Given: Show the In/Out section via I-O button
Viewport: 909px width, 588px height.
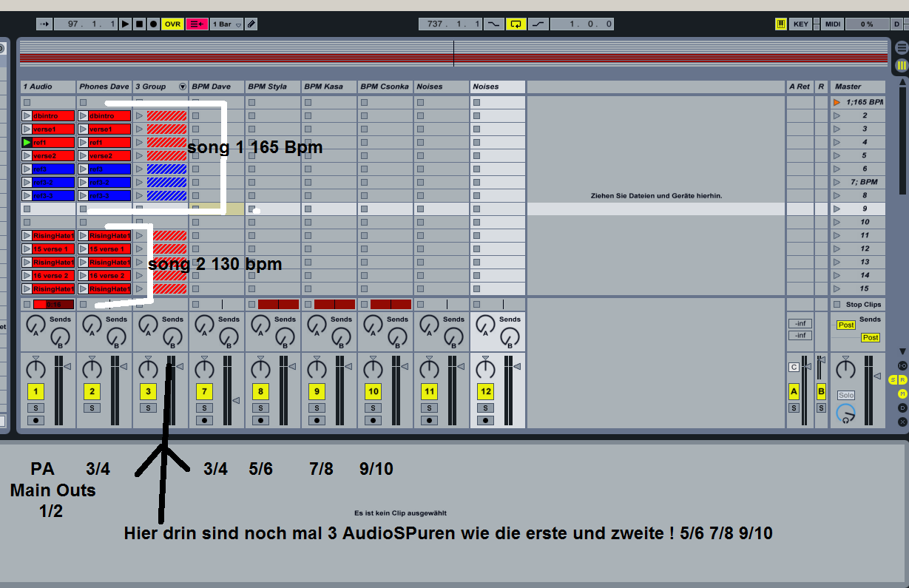Looking at the screenshot, I should pos(902,365).
